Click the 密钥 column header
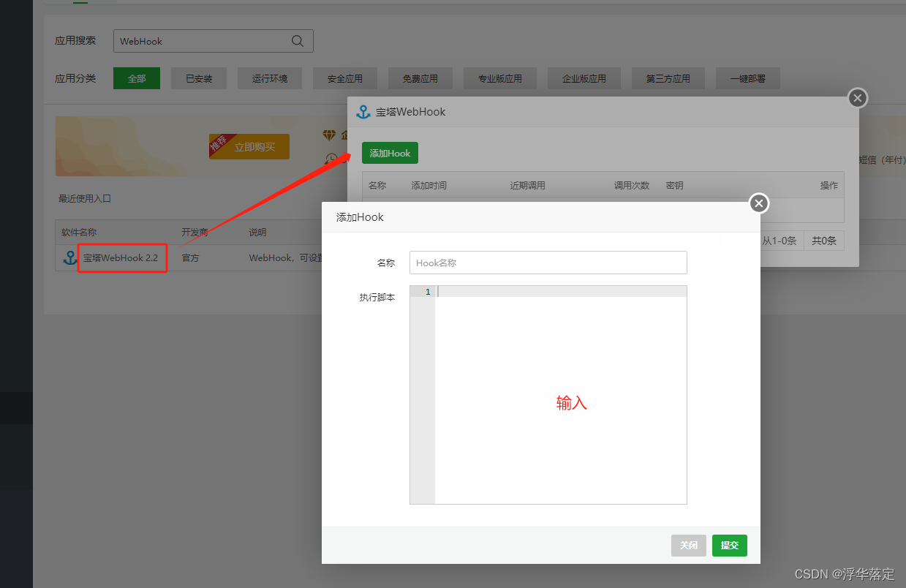The image size is (906, 588). (675, 185)
